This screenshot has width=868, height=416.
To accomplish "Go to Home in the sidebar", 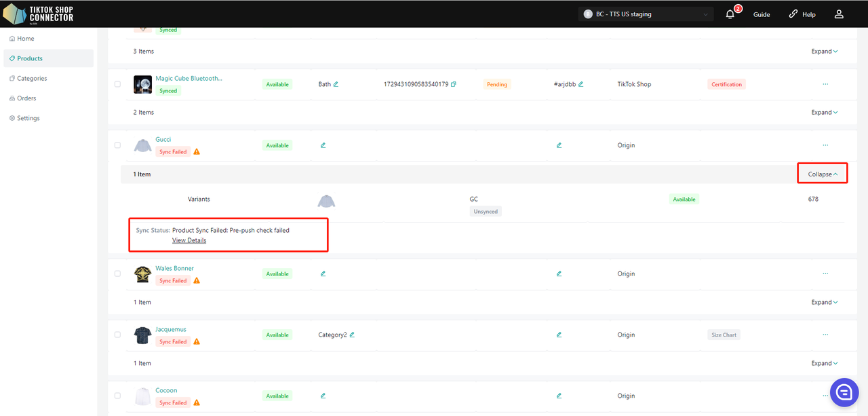I will click(48, 39).
